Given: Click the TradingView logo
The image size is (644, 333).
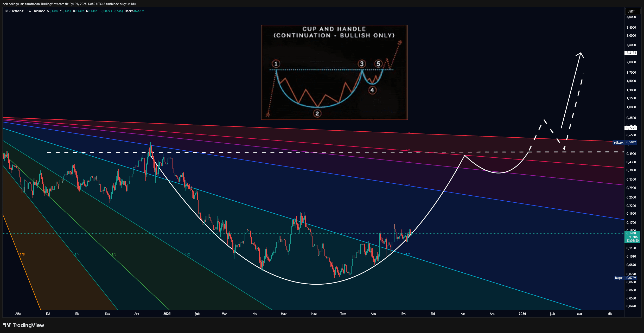Looking at the screenshot, I should point(24,325).
